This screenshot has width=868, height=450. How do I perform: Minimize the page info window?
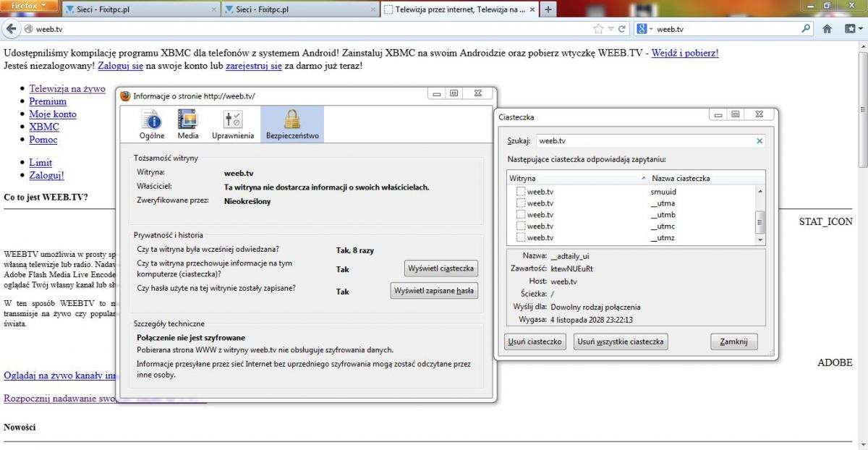[x=437, y=93]
